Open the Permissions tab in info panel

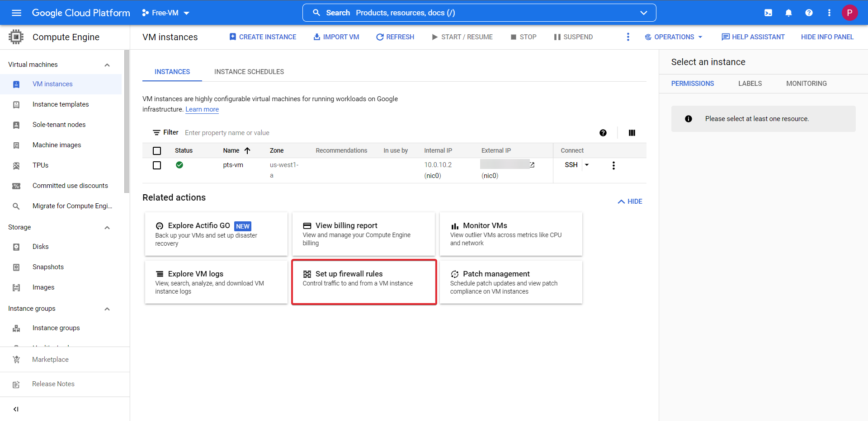point(692,84)
